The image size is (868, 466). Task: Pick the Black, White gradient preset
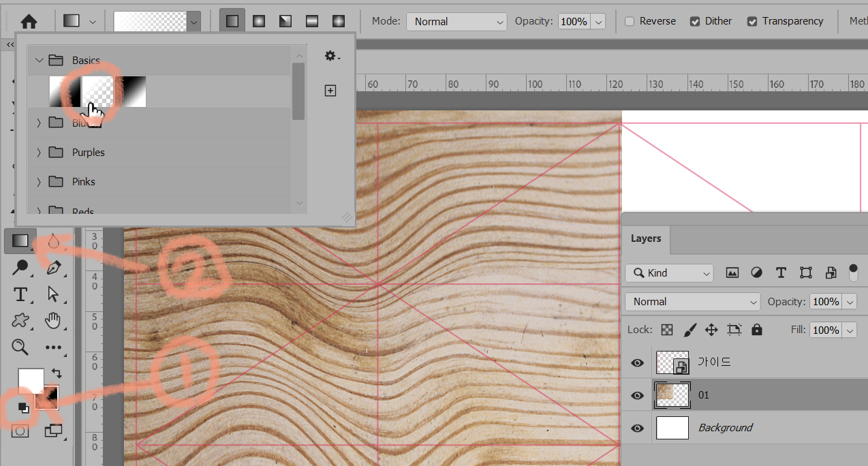130,91
